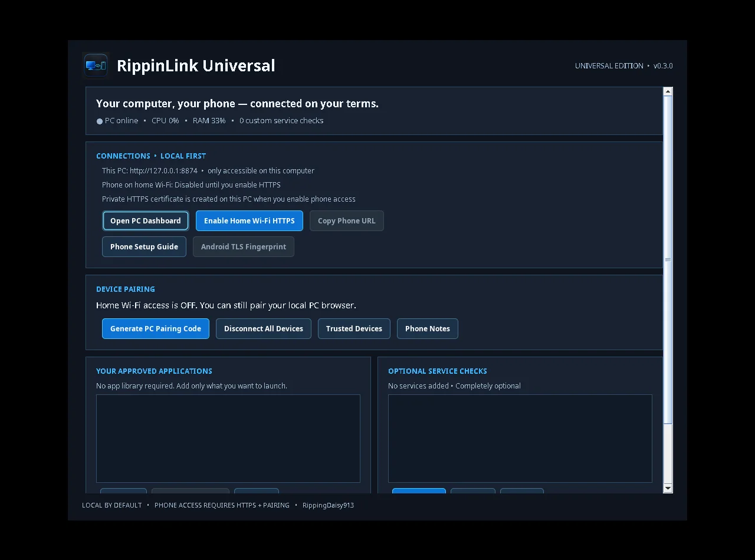Click the approved applications list box
The height and width of the screenshot is (560, 755).
tap(228, 439)
